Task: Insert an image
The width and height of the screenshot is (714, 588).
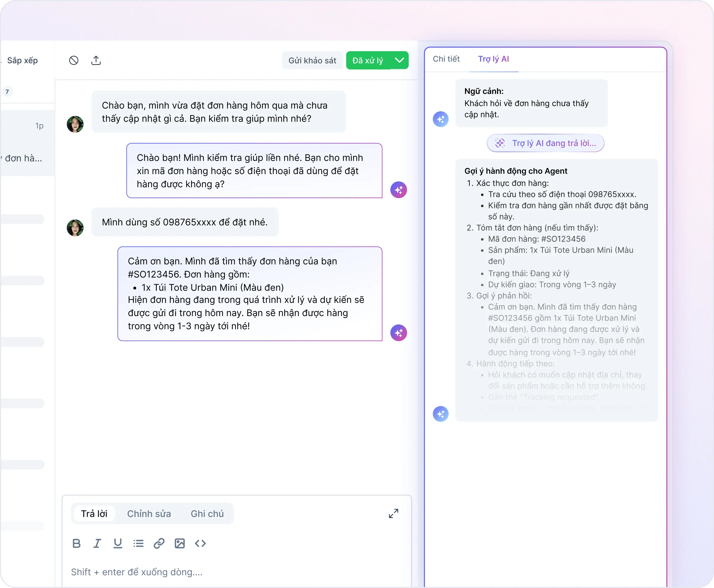Action: coord(180,543)
